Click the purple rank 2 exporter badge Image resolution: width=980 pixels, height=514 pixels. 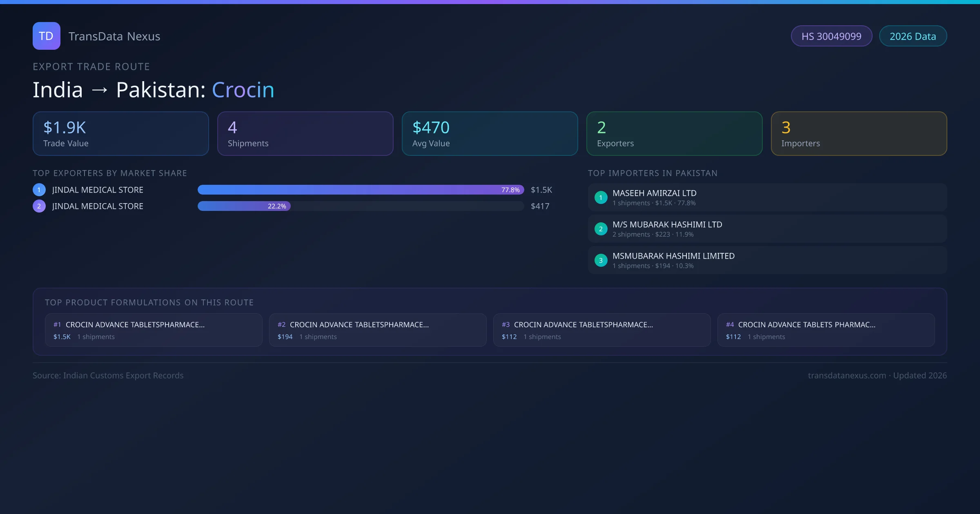39,206
